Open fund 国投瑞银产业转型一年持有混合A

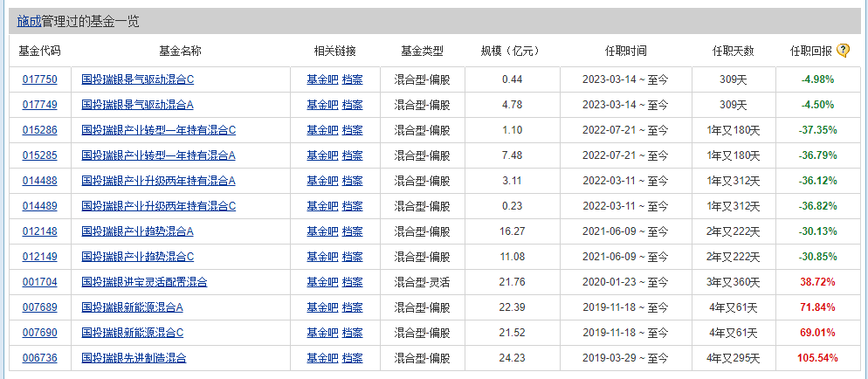[x=158, y=155]
